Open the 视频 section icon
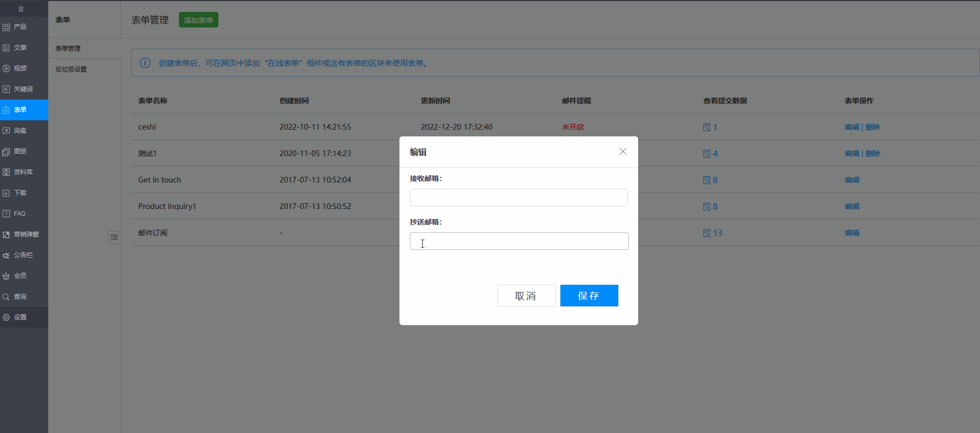The width and height of the screenshot is (980, 433). [6, 68]
